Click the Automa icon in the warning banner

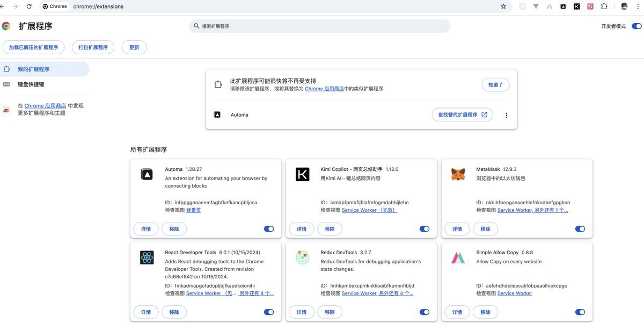coord(217,114)
